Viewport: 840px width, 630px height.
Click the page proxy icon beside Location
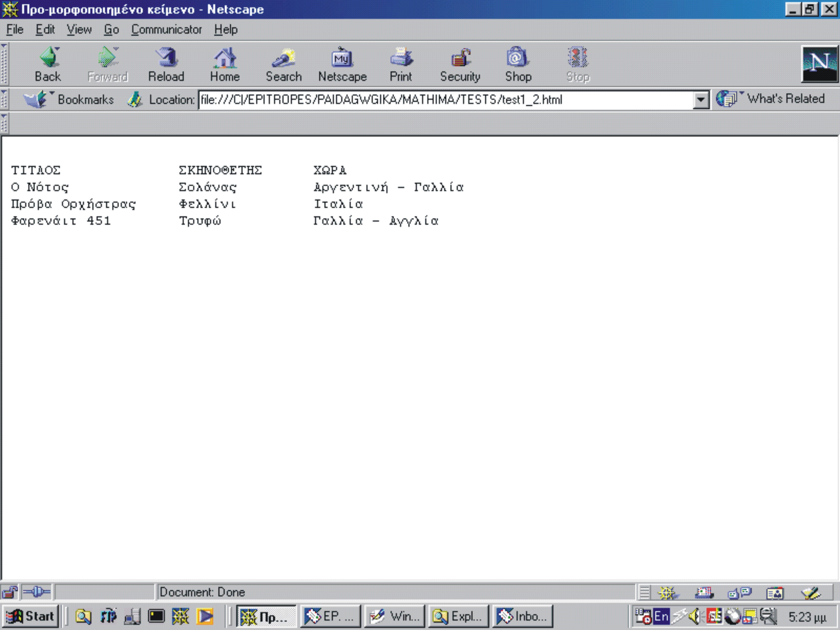tap(135, 100)
